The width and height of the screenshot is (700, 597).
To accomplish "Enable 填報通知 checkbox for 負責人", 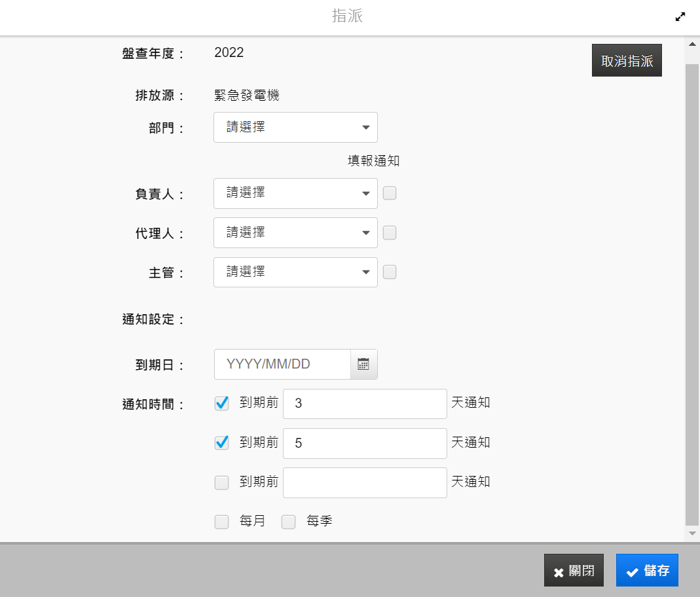I will [x=390, y=193].
